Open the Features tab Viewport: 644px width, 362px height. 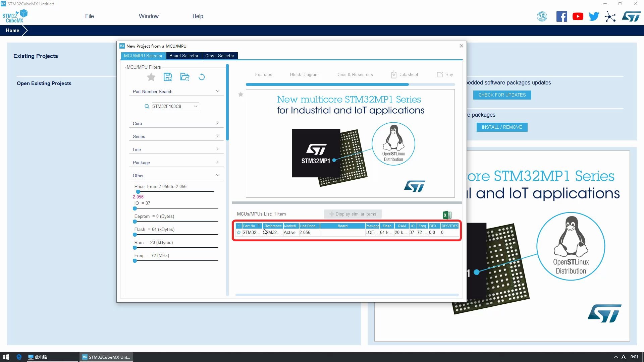click(264, 74)
